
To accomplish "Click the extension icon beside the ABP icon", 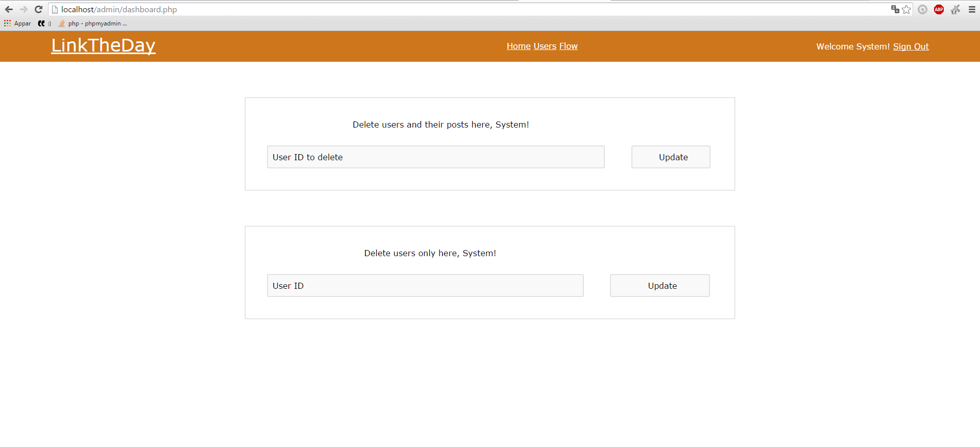I will pos(955,9).
